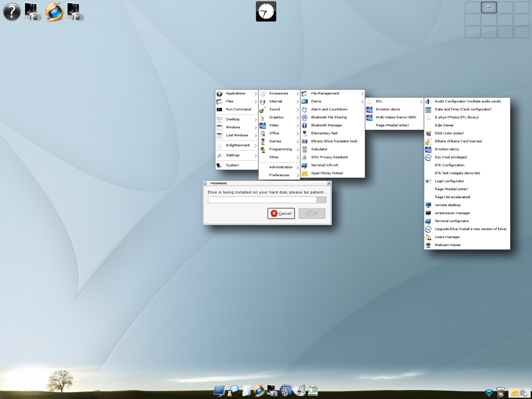Open Alarm and Countdown
The width and height of the screenshot is (532, 399).
coord(332,109)
